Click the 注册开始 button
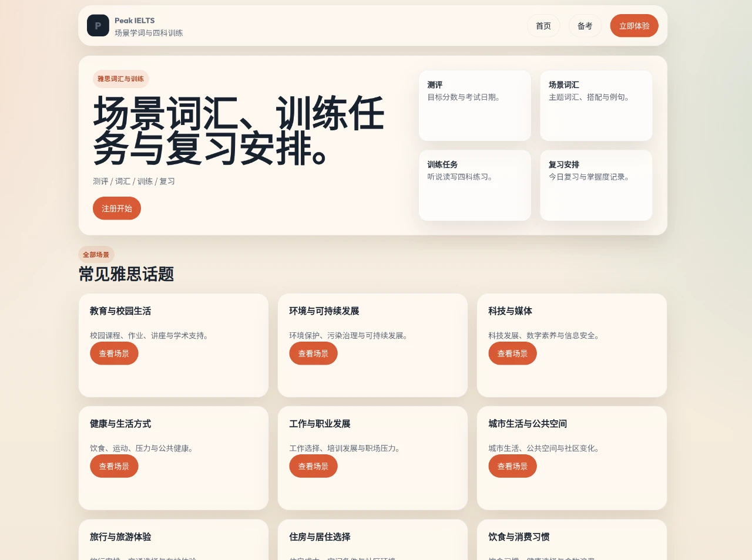 click(x=117, y=208)
